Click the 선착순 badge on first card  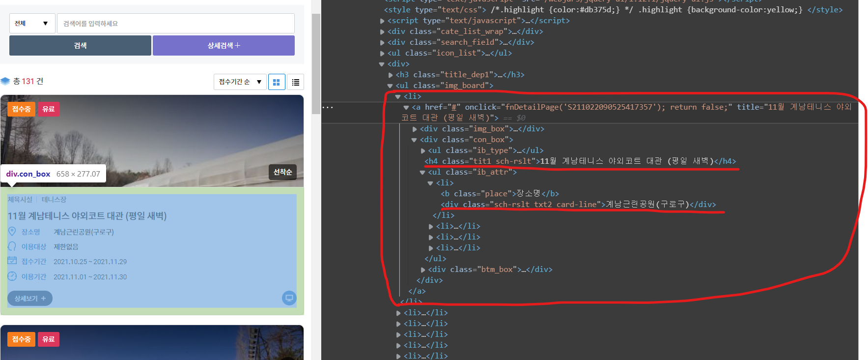(282, 172)
